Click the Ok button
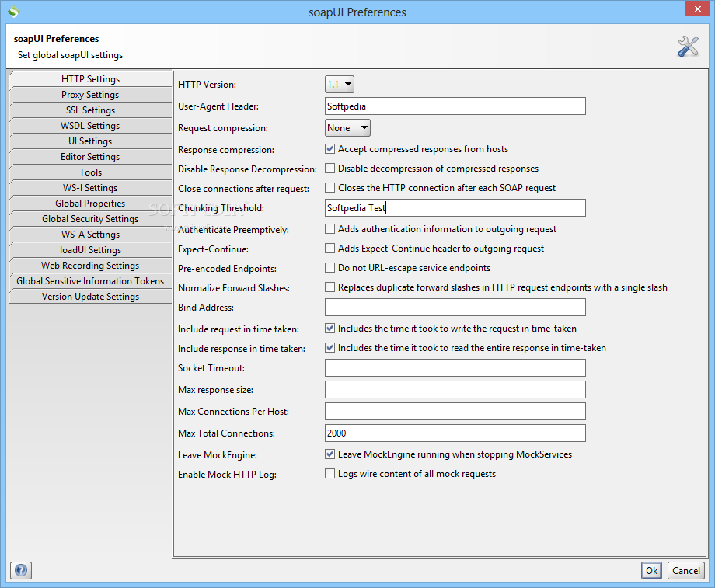This screenshot has width=715, height=588. coord(651,570)
